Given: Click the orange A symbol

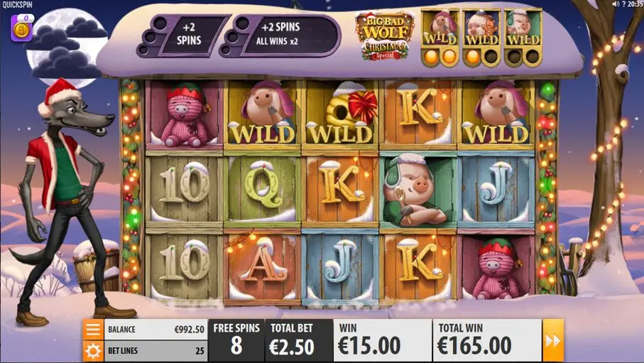Looking at the screenshot, I should click(263, 266).
